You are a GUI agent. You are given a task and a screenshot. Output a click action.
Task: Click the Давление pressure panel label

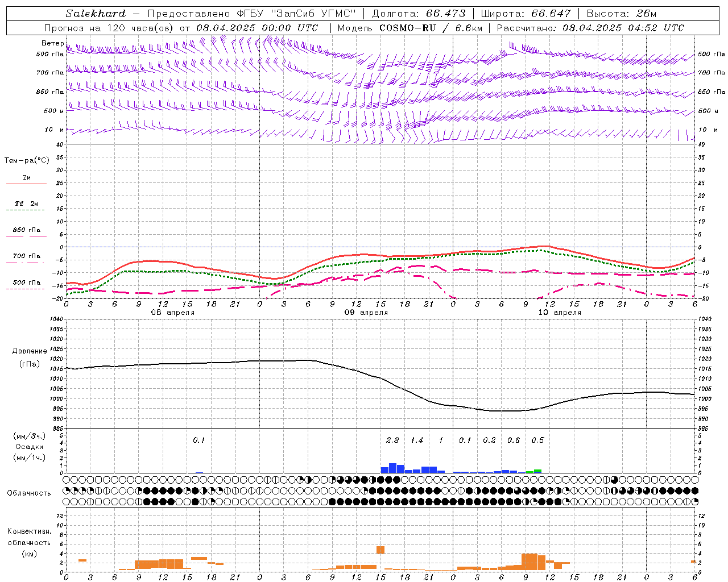pos(30,351)
